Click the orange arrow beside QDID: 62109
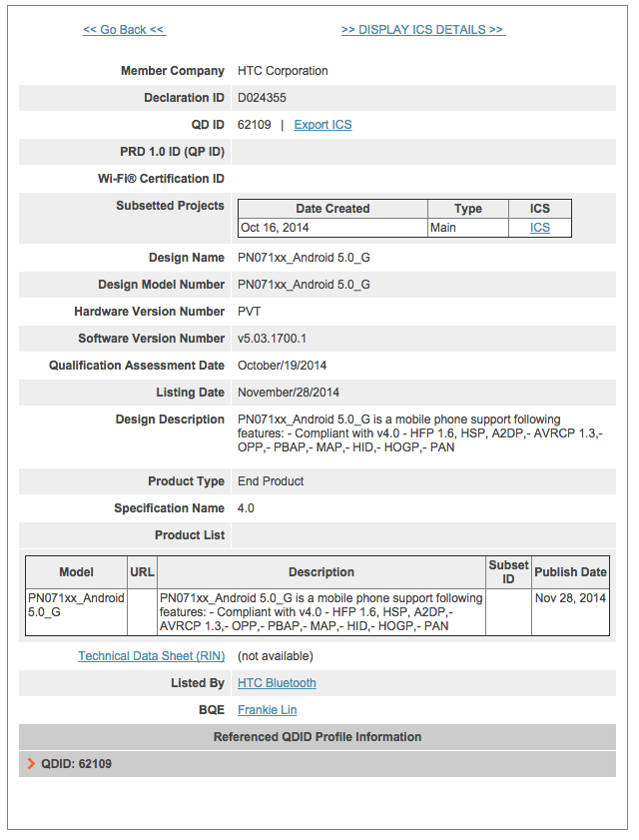 coord(31,764)
